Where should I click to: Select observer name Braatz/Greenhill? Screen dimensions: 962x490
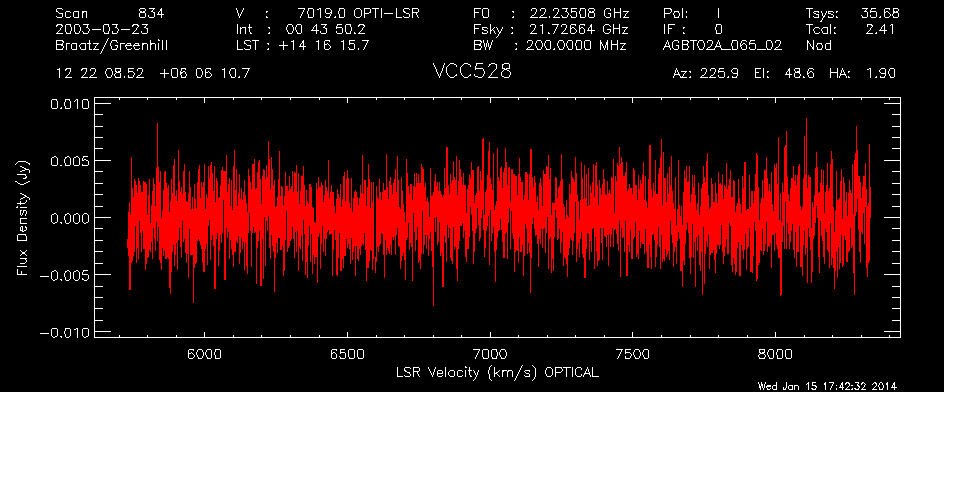coord(111,46)
